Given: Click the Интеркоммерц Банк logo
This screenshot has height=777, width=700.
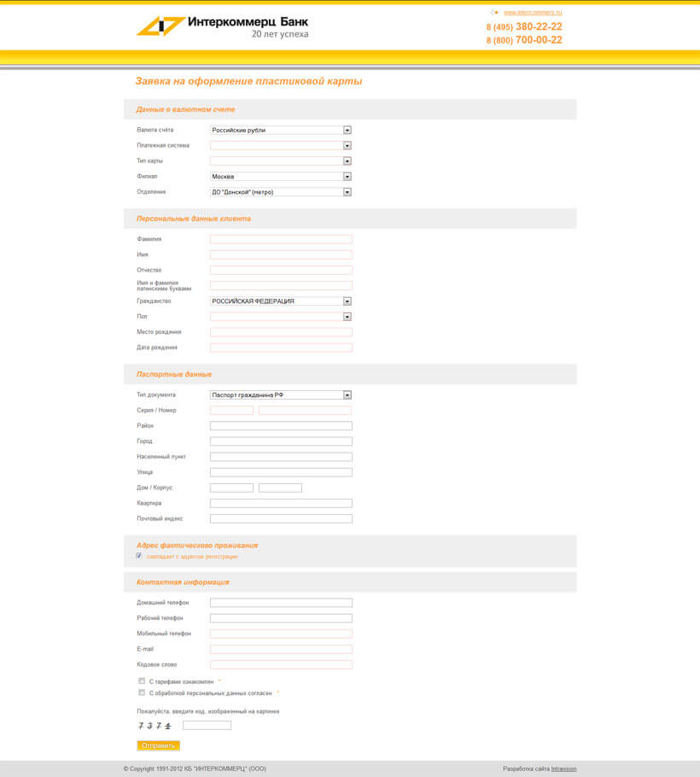Looking at the screenshot, I should pos(223,26).
